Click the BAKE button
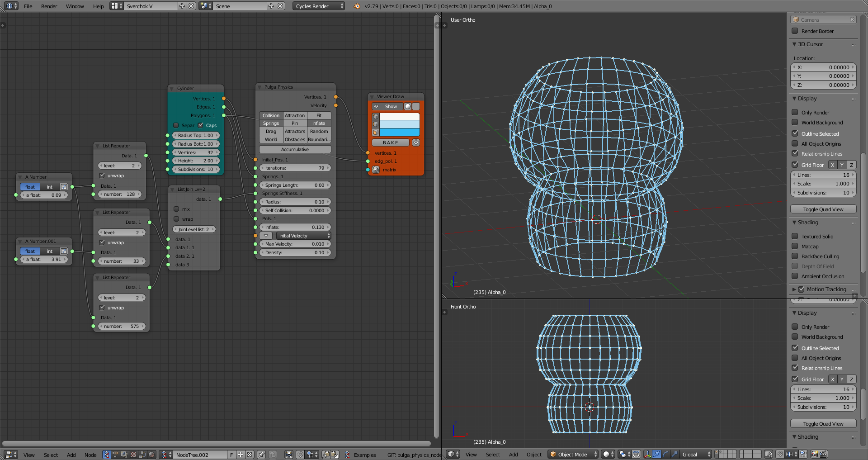 [x=391, y=142]
